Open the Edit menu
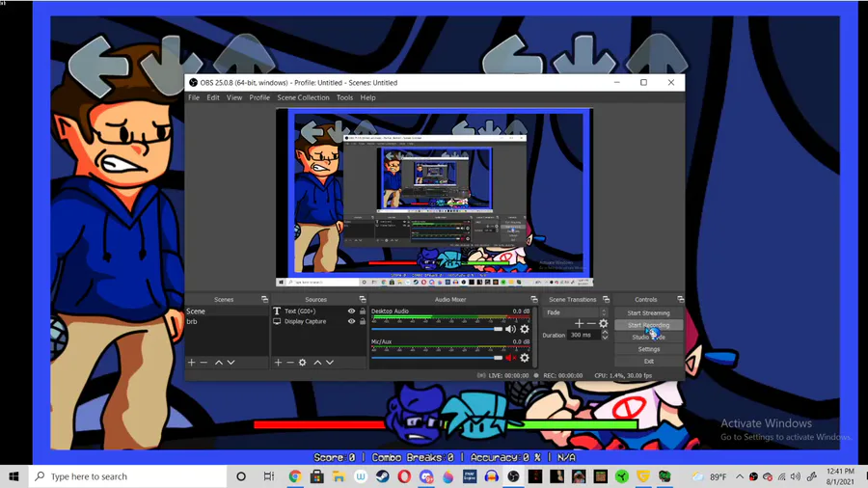 [213, 97]
